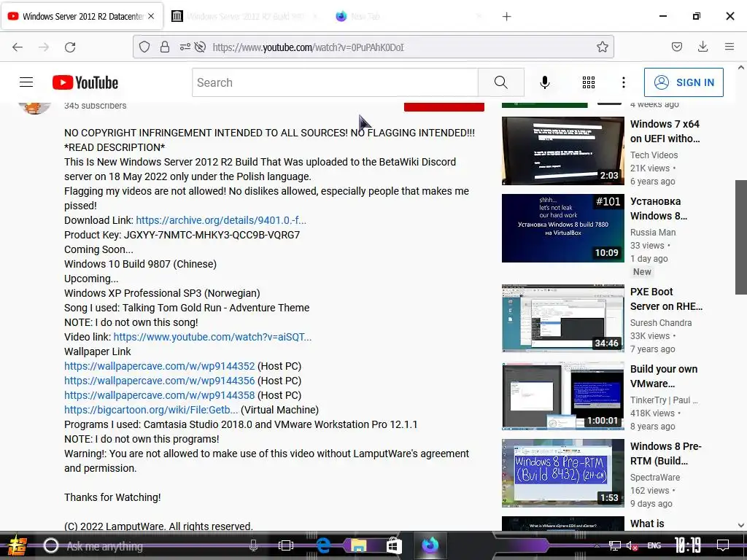Bookmark this page with the star icon
Screen dimensions: 747x560
[602, 47]
